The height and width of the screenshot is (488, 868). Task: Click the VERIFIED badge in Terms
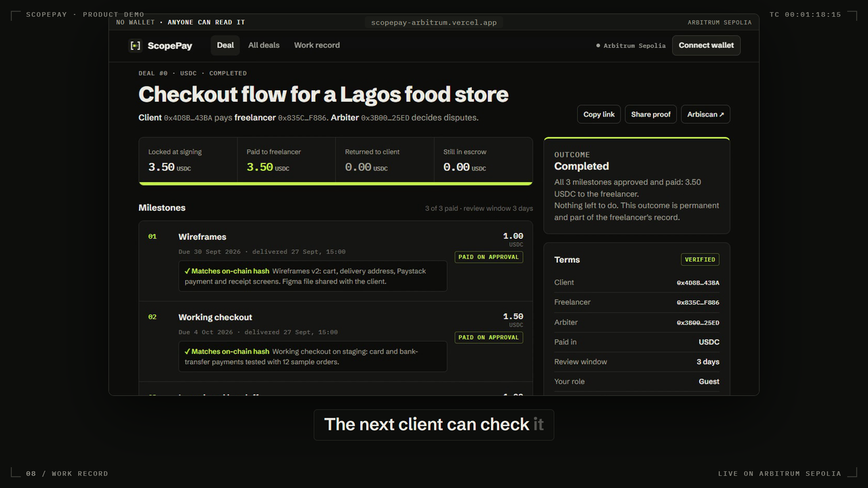(x=700, y=260)
